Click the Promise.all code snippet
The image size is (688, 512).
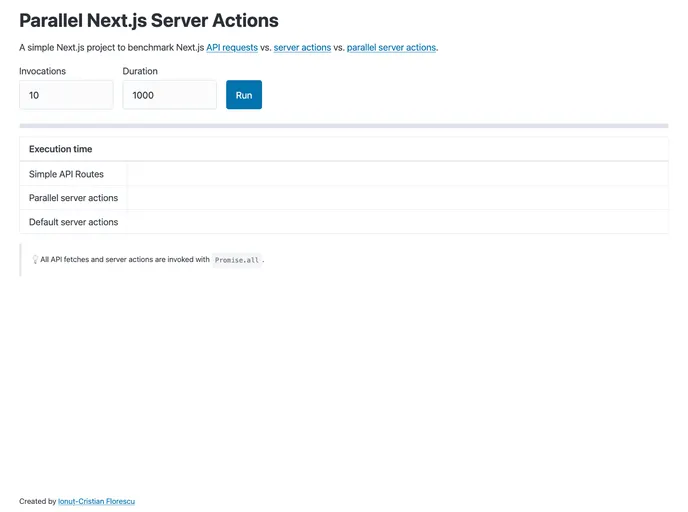pyautogui.click(x=237, y=260)
